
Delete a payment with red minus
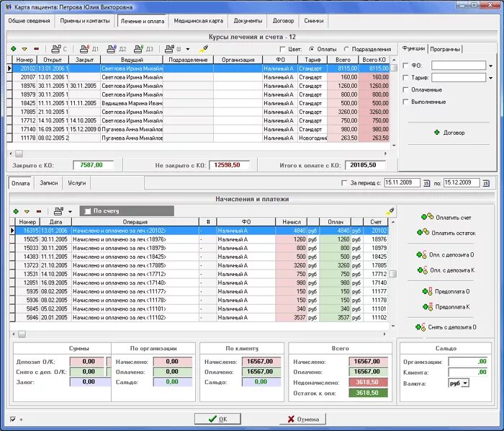point(39,211)
